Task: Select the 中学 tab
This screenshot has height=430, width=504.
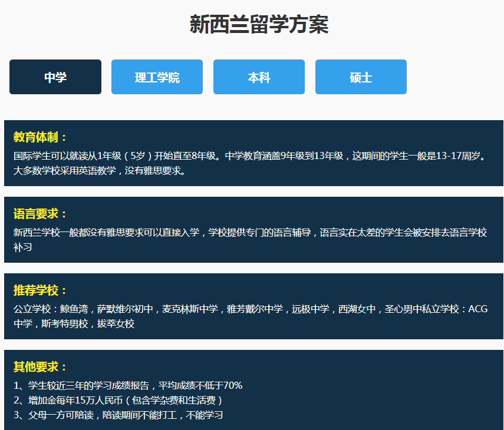Action: (55, 77)
